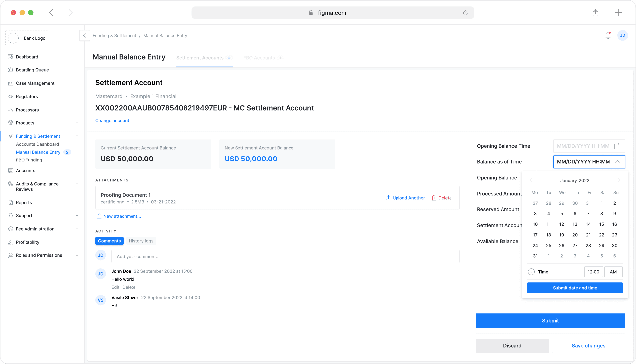Click browser share icon

(x=595, y=13)
